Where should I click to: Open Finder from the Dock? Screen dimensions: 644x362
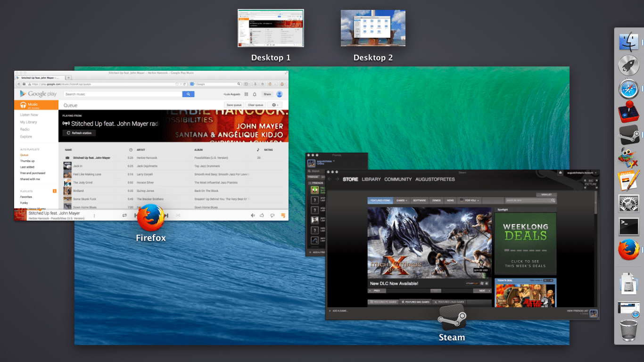[628, 41]
